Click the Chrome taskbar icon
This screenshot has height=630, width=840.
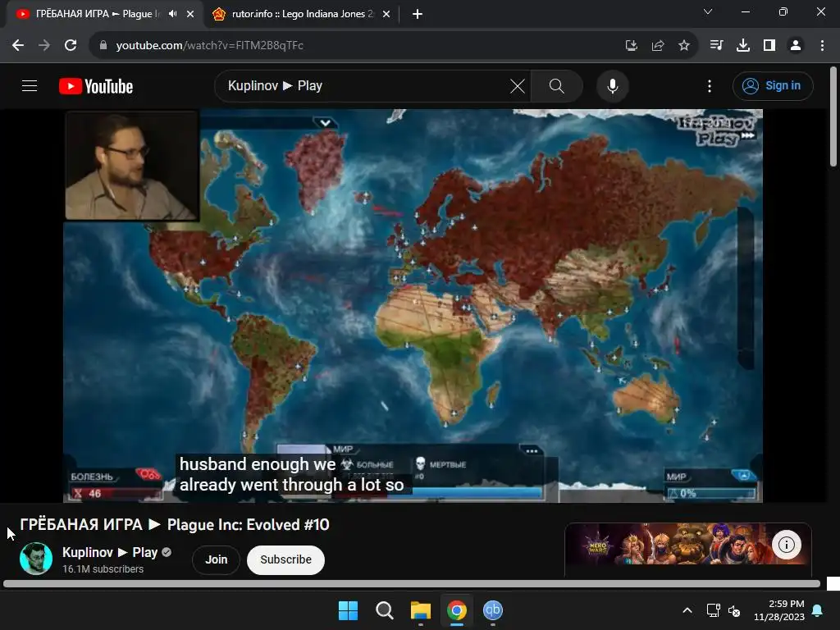tap(456, 610)
